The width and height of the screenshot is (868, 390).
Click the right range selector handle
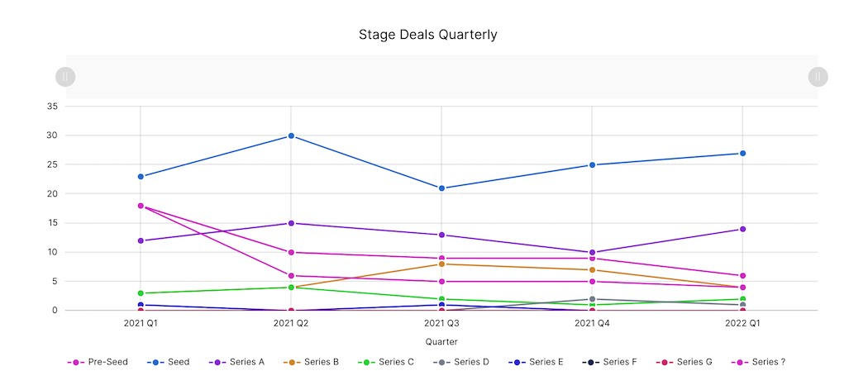(818, 77)
